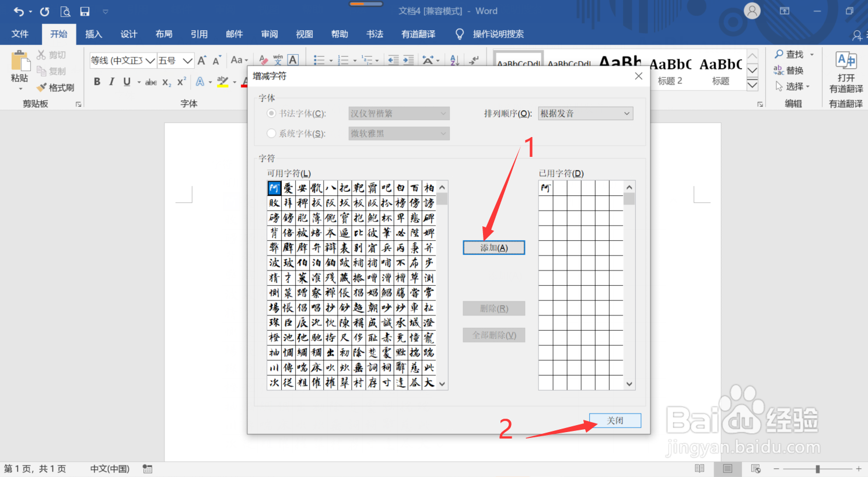Click the Sort (A-Z) icon

(454, 60)
